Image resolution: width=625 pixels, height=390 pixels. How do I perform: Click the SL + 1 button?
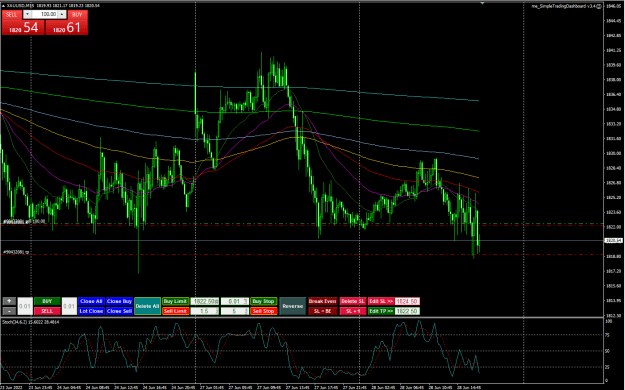coord(352,311)
